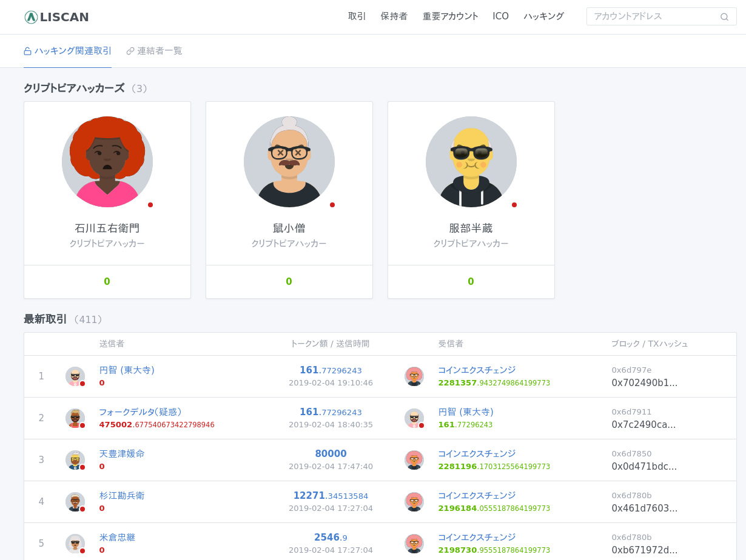
Task: Go to 重要アカウント page
Action: (x=451, y=16)
